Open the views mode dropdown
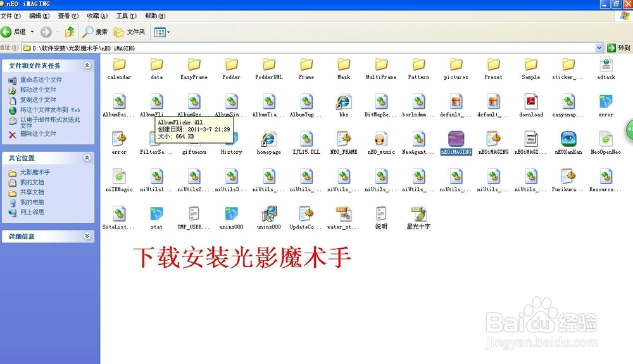633x364 pixels. coord(161,32)
